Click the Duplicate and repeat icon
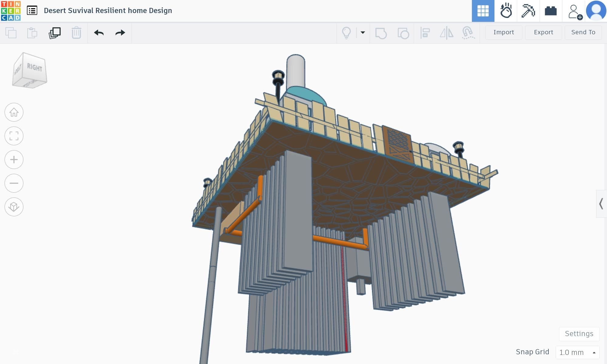 (x=55, y=33)
